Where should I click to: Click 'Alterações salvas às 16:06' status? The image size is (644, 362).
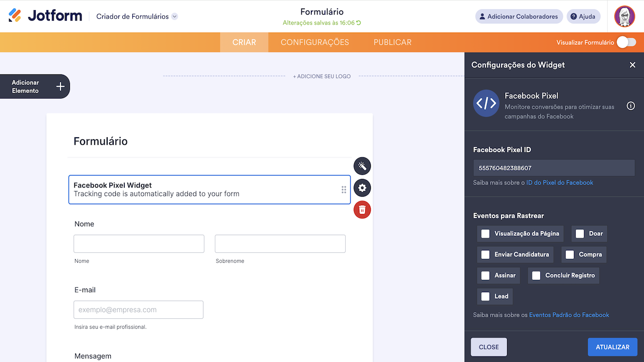(x=318, y=23)
